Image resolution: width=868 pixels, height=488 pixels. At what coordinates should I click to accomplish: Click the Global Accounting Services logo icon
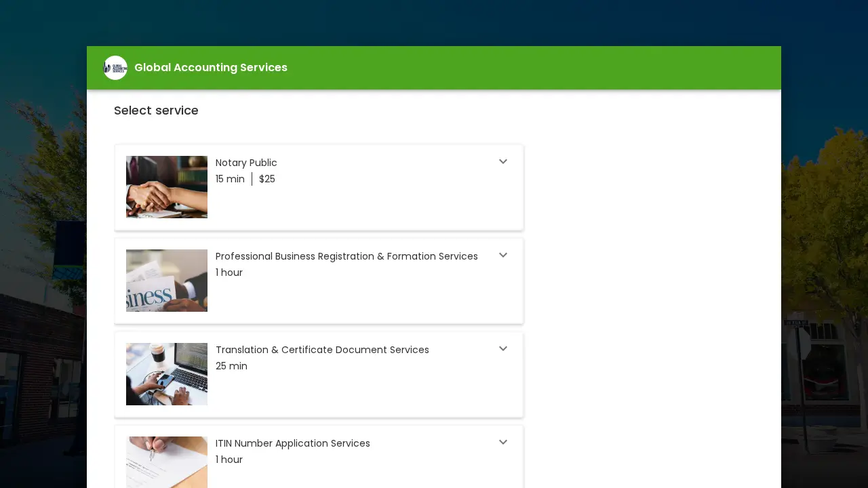tap(115, 68)
